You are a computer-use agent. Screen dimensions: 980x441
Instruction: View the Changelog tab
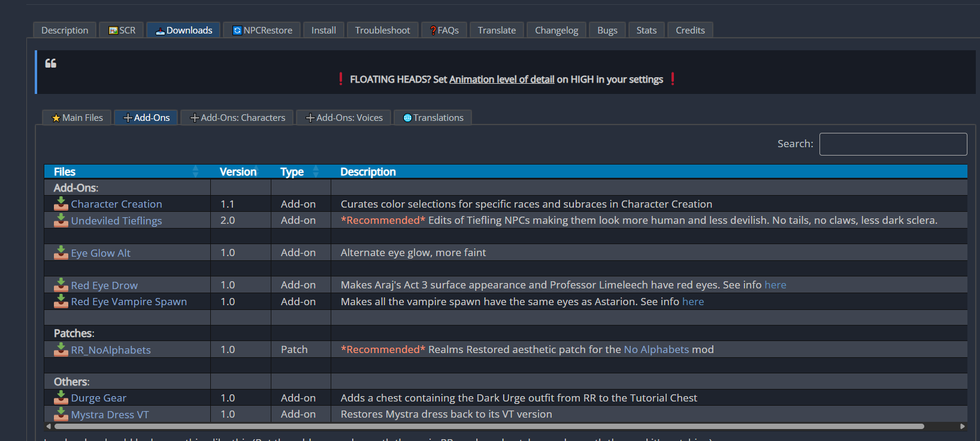(556, 30)
